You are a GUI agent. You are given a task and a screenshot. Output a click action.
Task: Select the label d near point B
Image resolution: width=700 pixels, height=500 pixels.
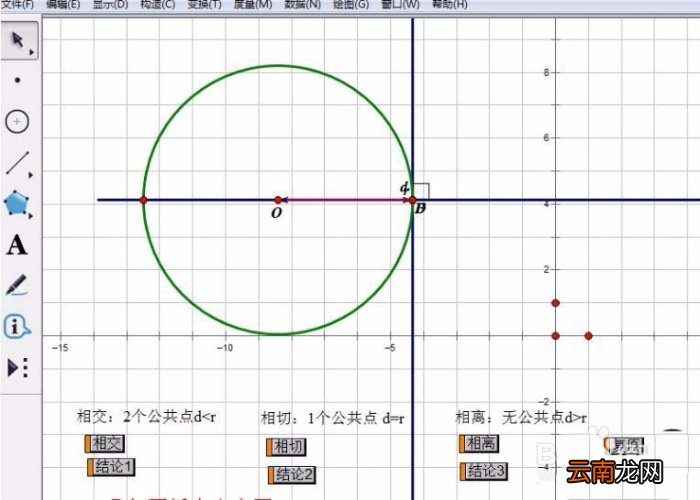[404, 188]
